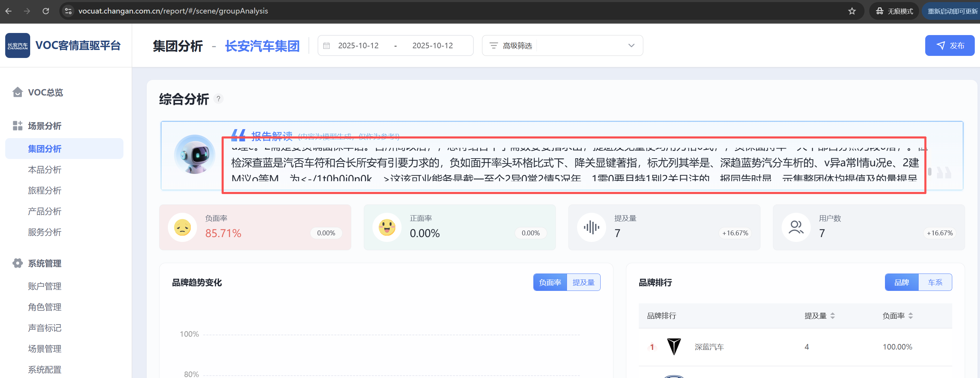The image size is (980, 378).
Task: Click the help question-mark beside 综合分析
Action: pos(218,99)
